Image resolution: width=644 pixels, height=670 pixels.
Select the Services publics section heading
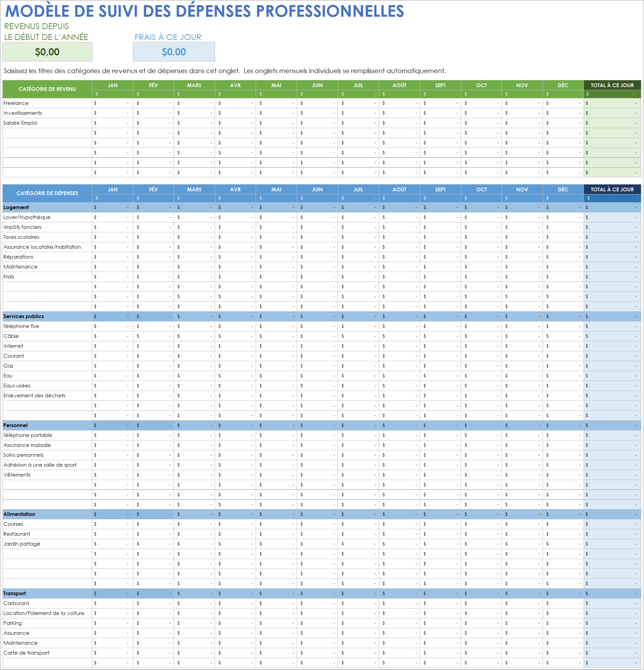tap(24, 316)
